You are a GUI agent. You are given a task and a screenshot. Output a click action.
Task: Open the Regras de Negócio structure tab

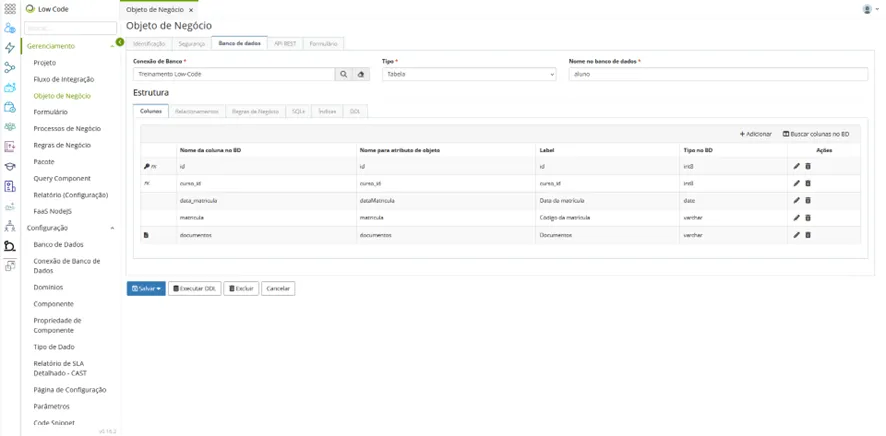(x=255, y=111)
